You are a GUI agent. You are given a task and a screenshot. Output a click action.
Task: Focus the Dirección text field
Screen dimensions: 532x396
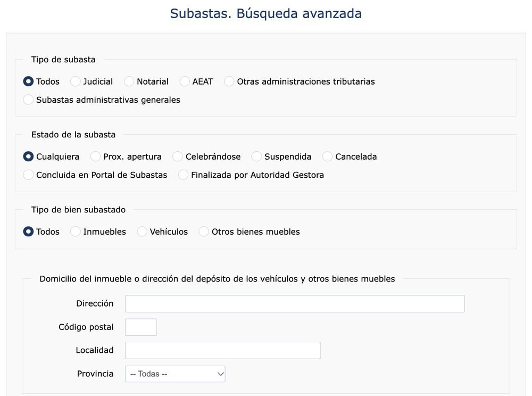point(295,304)
